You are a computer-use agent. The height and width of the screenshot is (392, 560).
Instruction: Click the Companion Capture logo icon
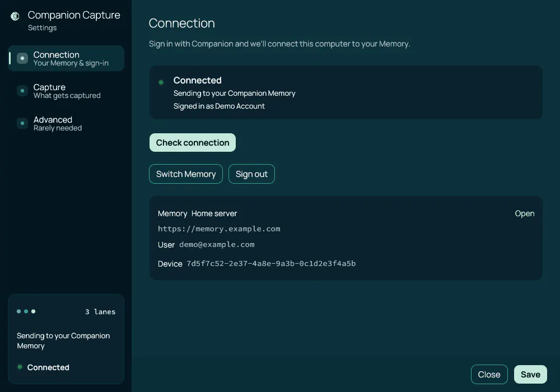[x=15, y=16]
